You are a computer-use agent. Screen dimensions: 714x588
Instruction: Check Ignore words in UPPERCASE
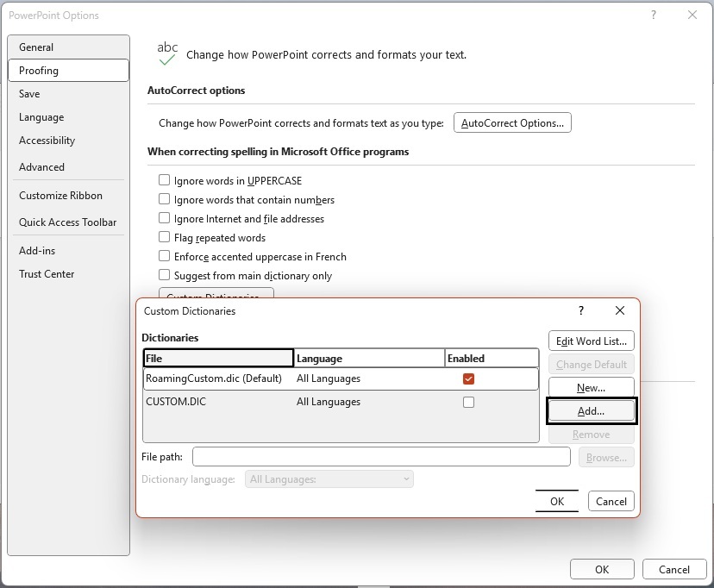point(164,181)
